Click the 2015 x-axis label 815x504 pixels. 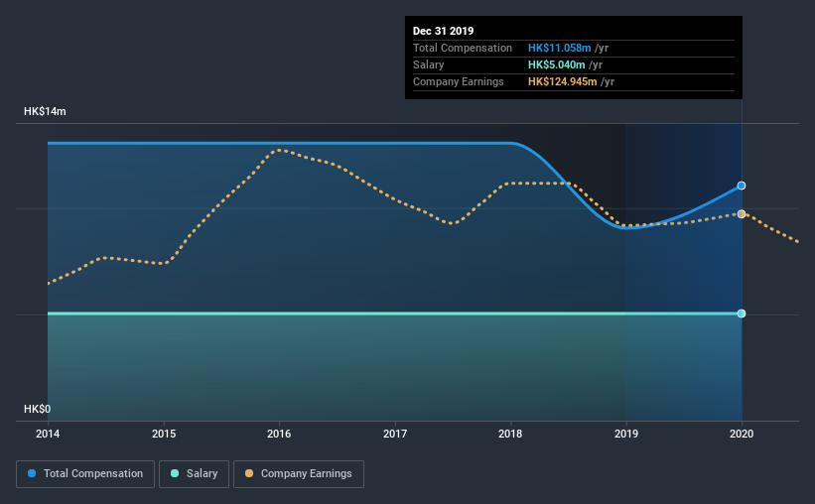[x=164, y=434]
